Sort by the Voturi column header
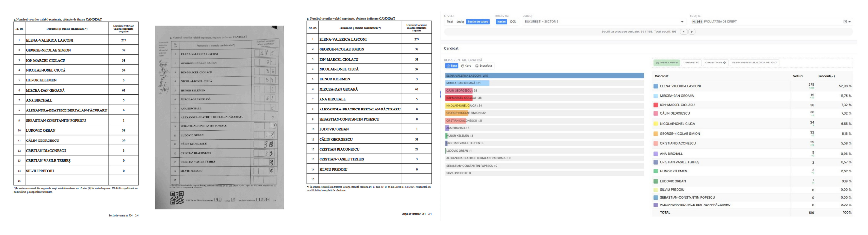The width and height of the screenshot is (868, 235). (798, 76)
